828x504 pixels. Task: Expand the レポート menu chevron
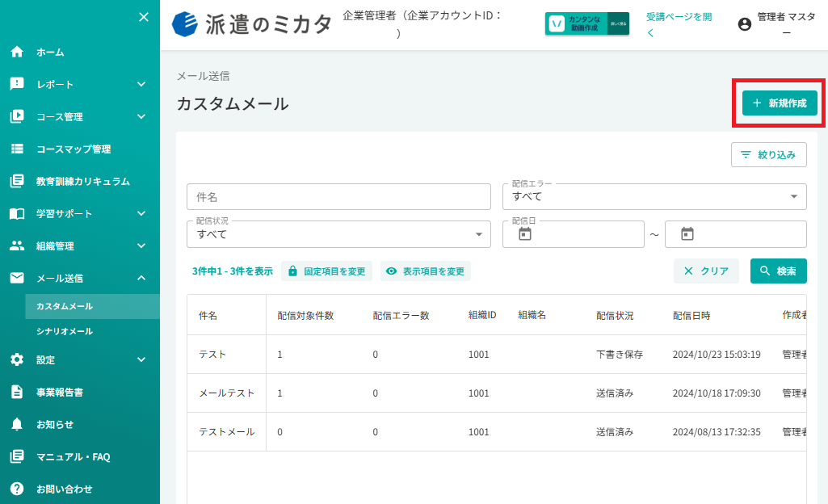141,84
